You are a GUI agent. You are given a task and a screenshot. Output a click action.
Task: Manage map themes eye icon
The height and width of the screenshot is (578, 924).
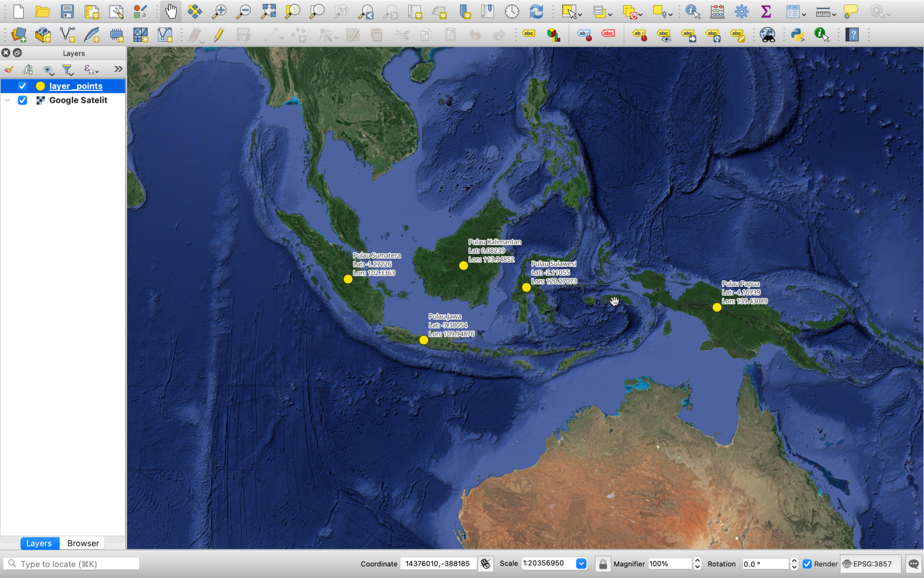click(x=48, y=69)
